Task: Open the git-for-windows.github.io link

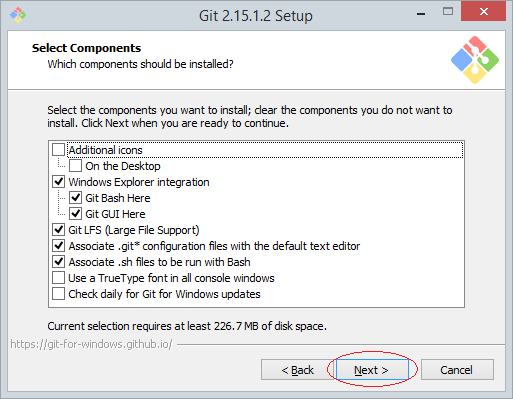Action: pyautogui.click(x=91, y=344)
